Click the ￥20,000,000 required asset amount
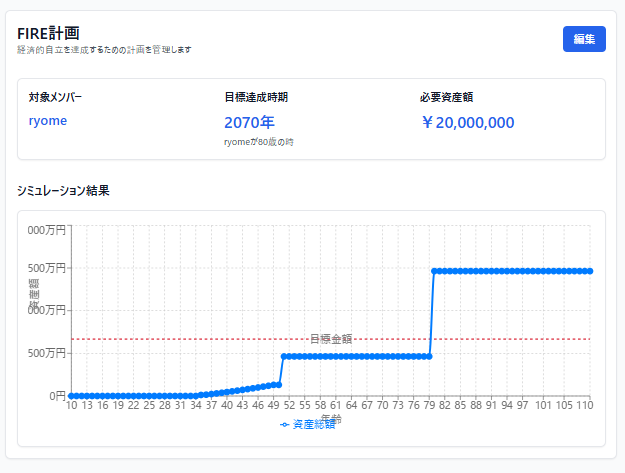 468,122
